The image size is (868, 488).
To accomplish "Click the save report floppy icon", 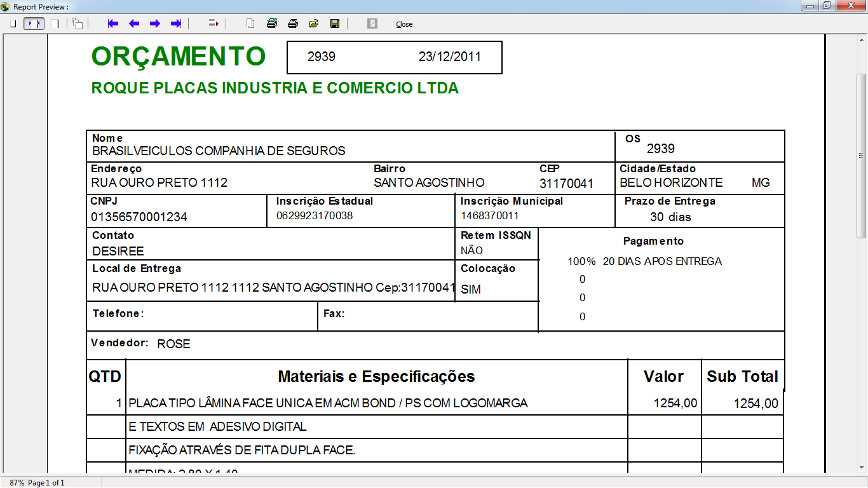I will pyautogui.click(x=335, y=24).
